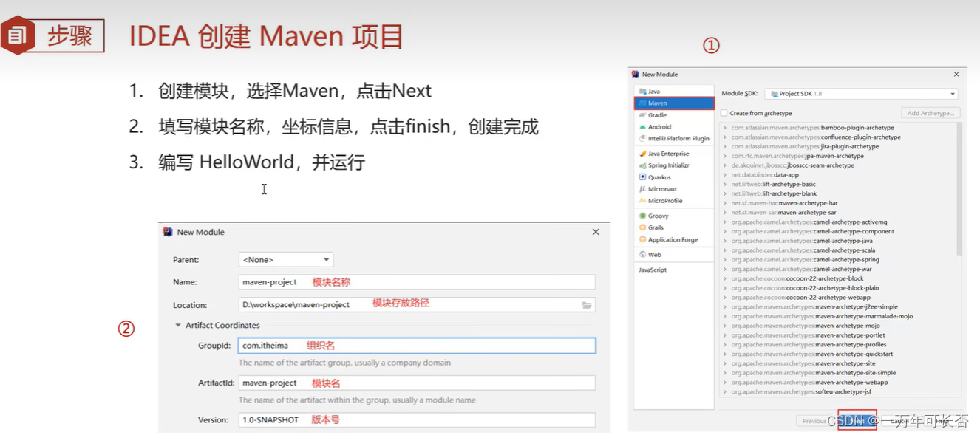Screen dimensions: 980x435
Task: Choose Gradle module type
Action: coord(673,115)
